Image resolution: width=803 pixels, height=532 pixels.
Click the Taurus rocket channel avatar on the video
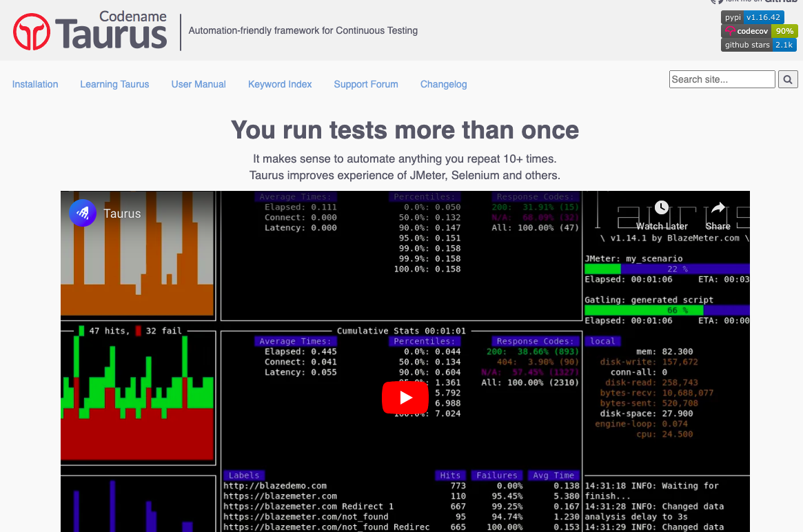tap(83, 214)
